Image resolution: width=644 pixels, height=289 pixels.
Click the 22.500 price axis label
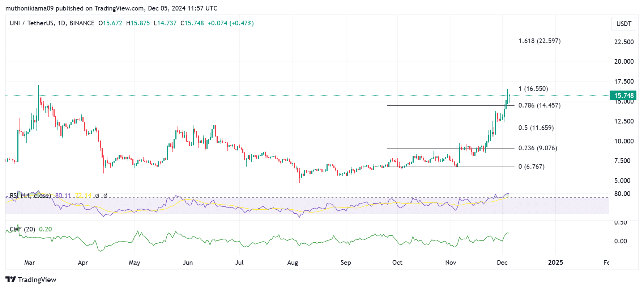(x=624, y=42)
